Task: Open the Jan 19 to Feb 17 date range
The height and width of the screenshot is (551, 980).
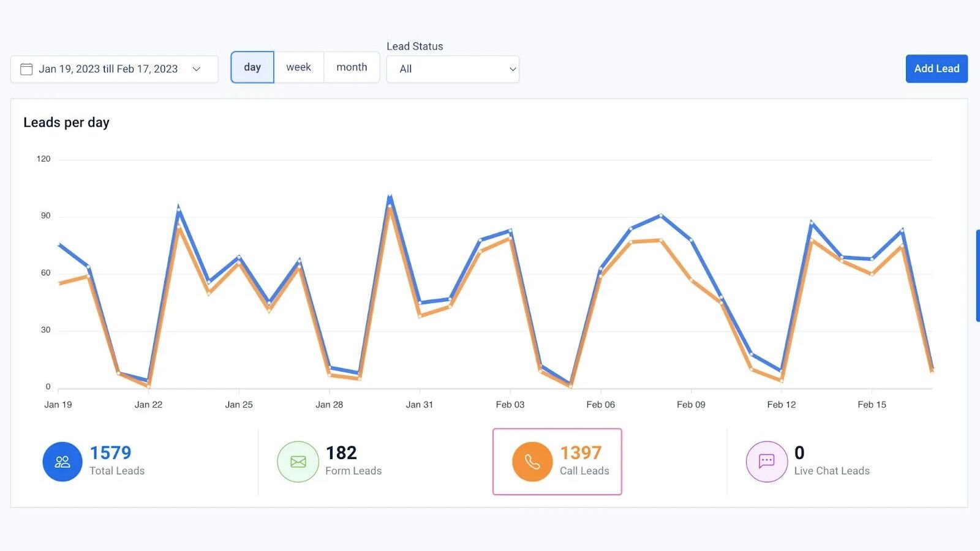Action: (x=108, y=69)
